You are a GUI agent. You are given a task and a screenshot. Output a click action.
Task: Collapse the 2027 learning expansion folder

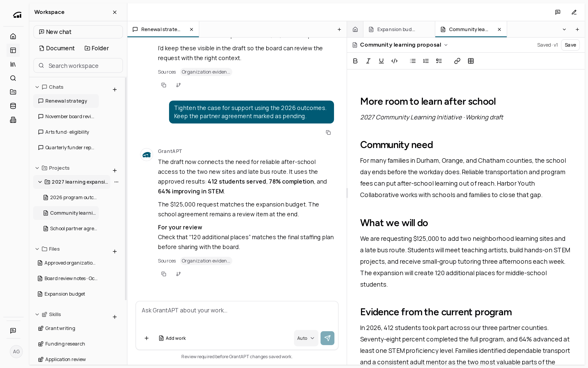tap(40, 182)
